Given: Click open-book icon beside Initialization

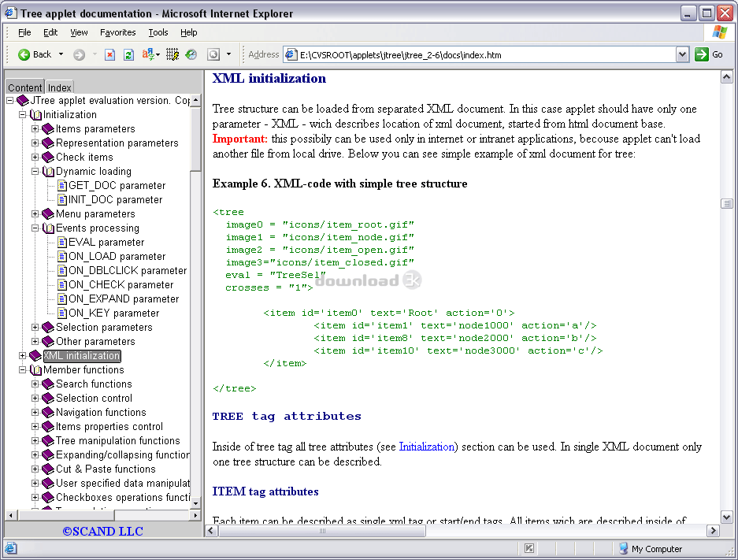Looking at the screenshot, I should coord(35,115).
